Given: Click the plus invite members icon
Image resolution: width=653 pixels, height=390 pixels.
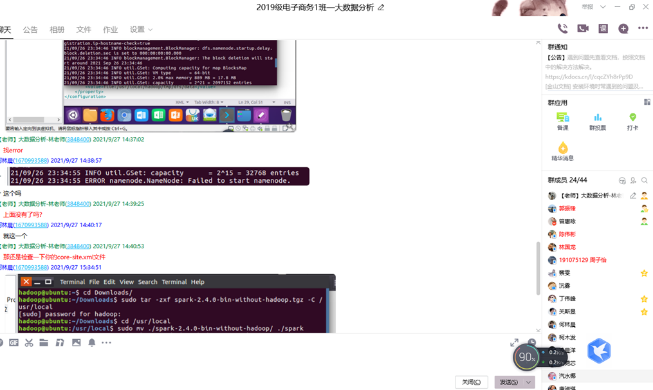Looking at the screenshot, I should click(623, 28).
